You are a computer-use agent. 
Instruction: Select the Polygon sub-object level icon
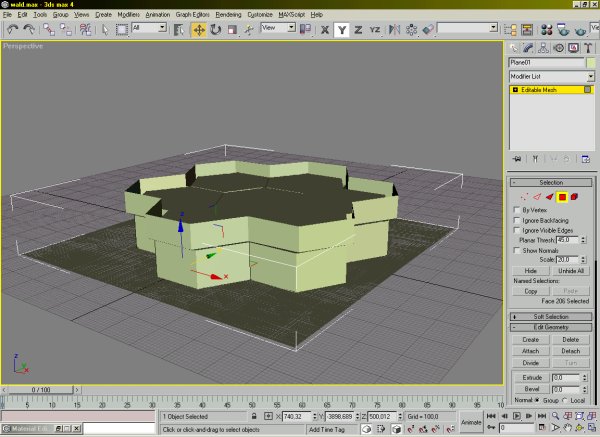tap(562, 197)
